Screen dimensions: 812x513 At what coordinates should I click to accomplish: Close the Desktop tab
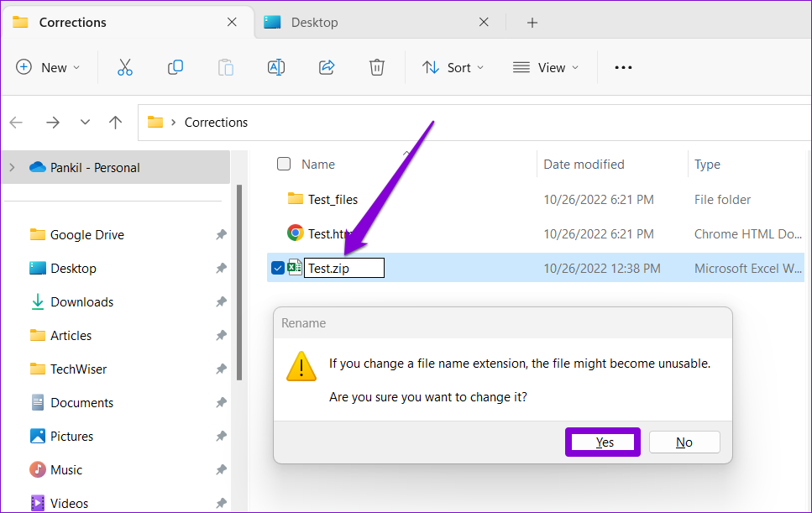(484, 22)
